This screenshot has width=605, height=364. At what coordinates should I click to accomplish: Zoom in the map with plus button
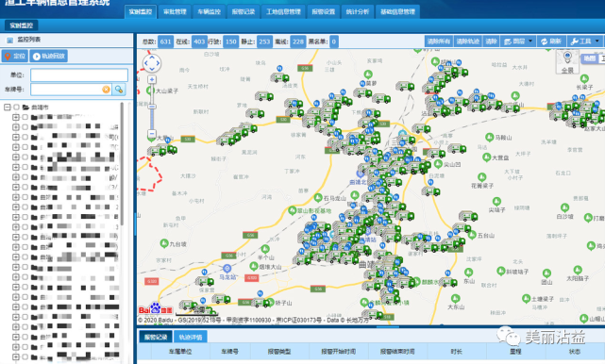tap(152, 79)
